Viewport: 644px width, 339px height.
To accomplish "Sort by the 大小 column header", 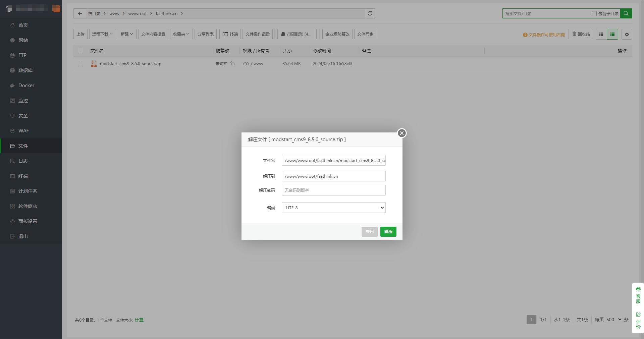I will [x=287, y=51].
